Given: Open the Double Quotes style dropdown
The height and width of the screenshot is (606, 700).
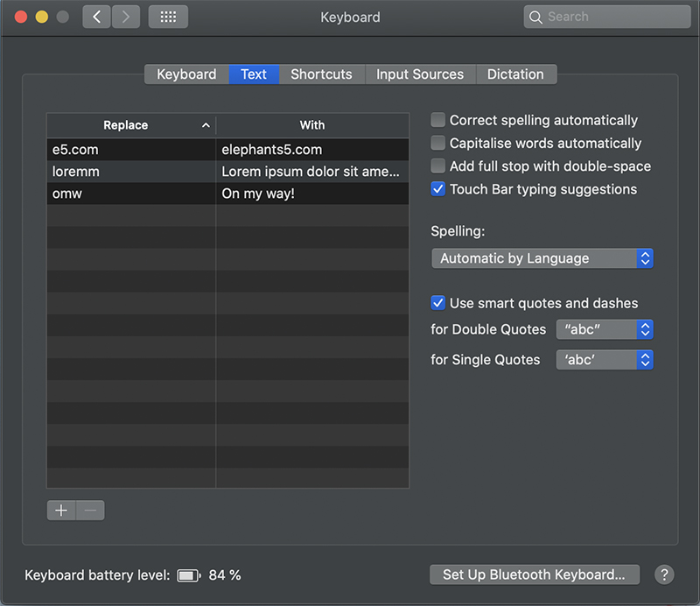Looking at the screenshot, I should 605,329.
